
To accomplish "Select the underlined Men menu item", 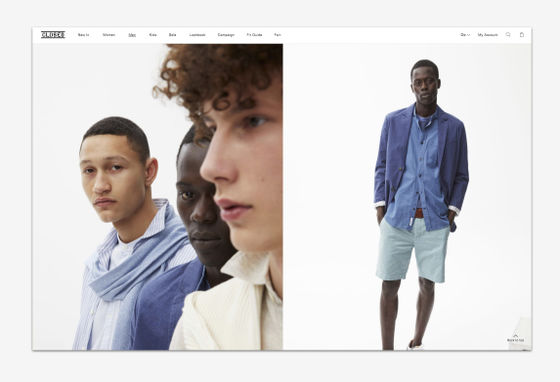I will (132, 35).
